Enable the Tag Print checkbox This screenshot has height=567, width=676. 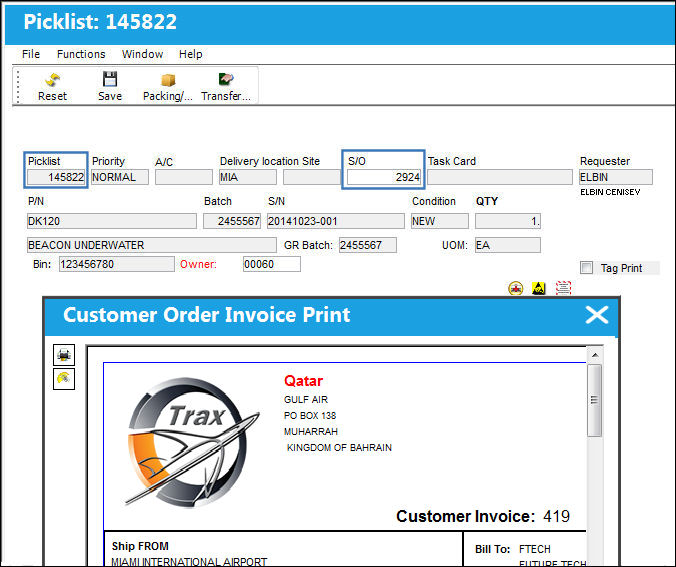pyautogui.click(x=586, y=268)
